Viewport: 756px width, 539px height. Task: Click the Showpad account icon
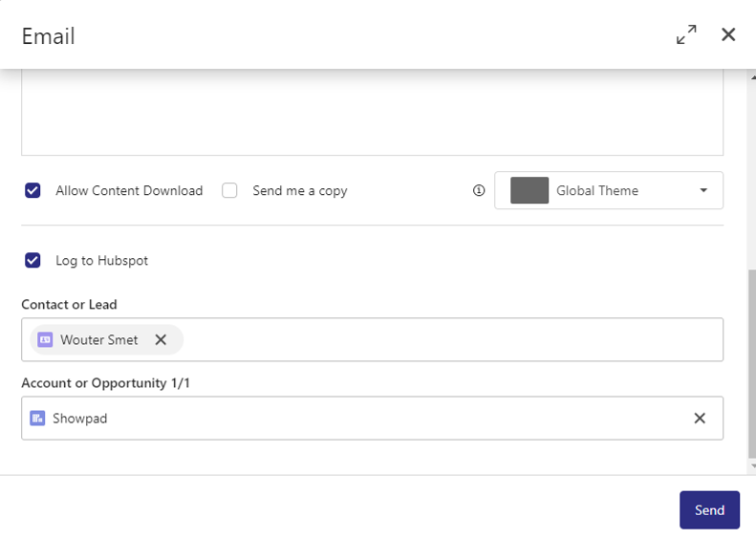(x=37, y=419)
